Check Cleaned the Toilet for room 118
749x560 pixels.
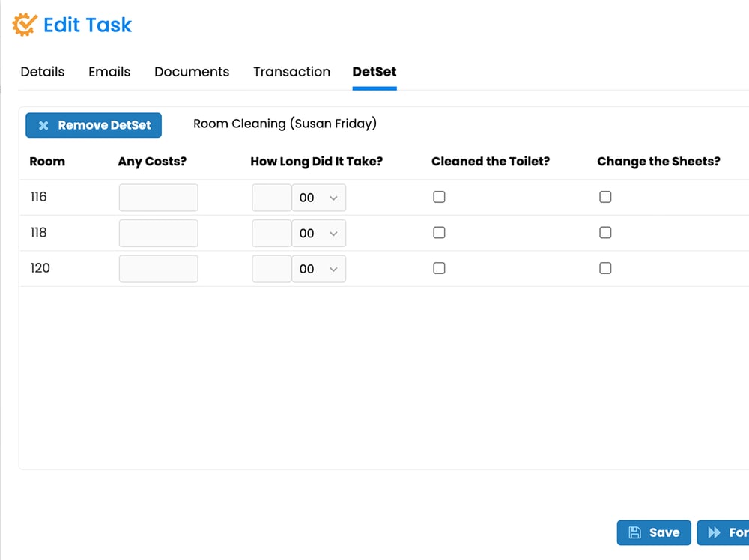pyautogui.click(x=439, y=232)
